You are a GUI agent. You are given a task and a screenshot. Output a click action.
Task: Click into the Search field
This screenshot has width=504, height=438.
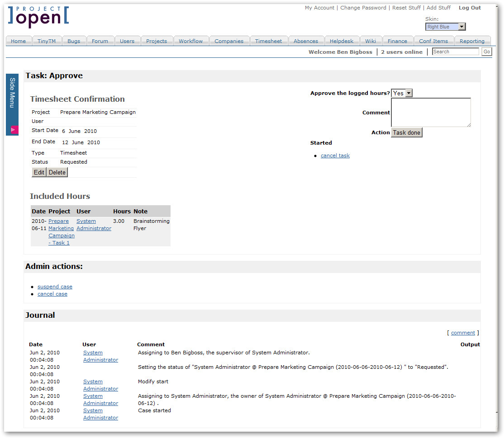coord(455,52)
